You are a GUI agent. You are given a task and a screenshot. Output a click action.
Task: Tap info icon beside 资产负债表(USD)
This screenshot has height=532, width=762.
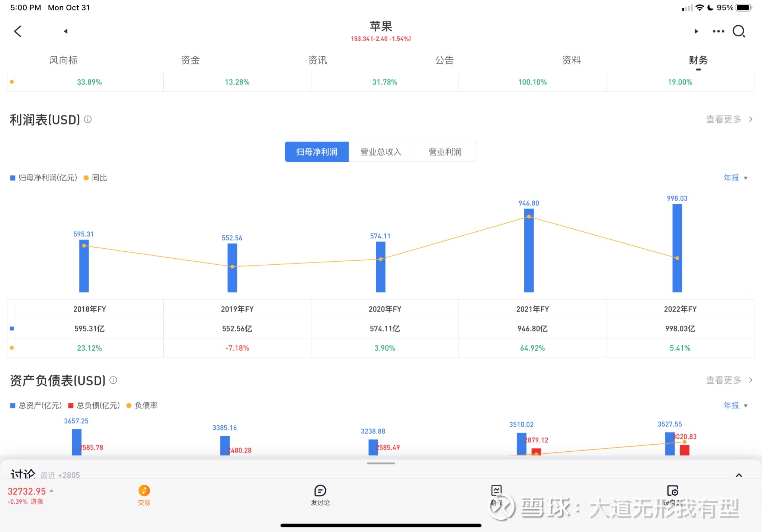point(113,380)
